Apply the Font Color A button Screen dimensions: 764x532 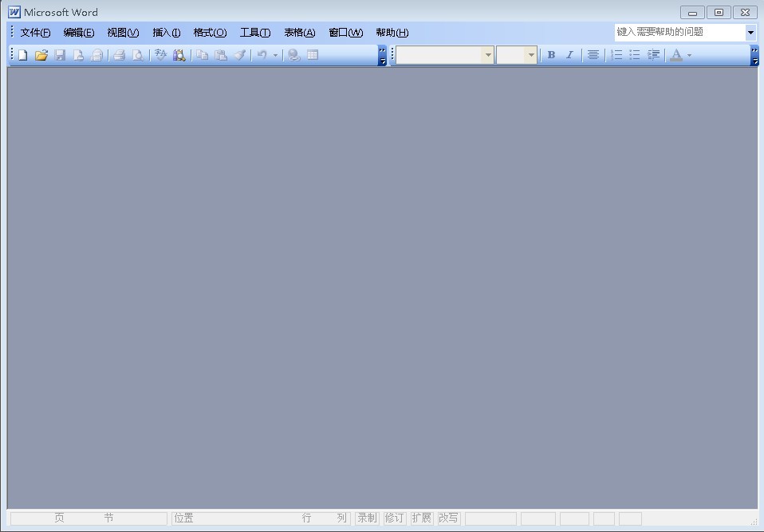click(676, 55)
